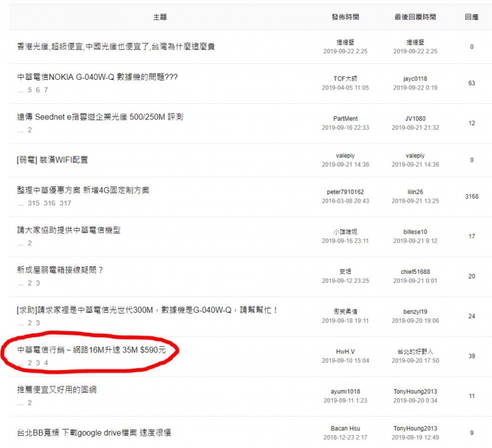Open thread 推薦便宜又好用的固網
492x448 pixels.
pos(57,389)
